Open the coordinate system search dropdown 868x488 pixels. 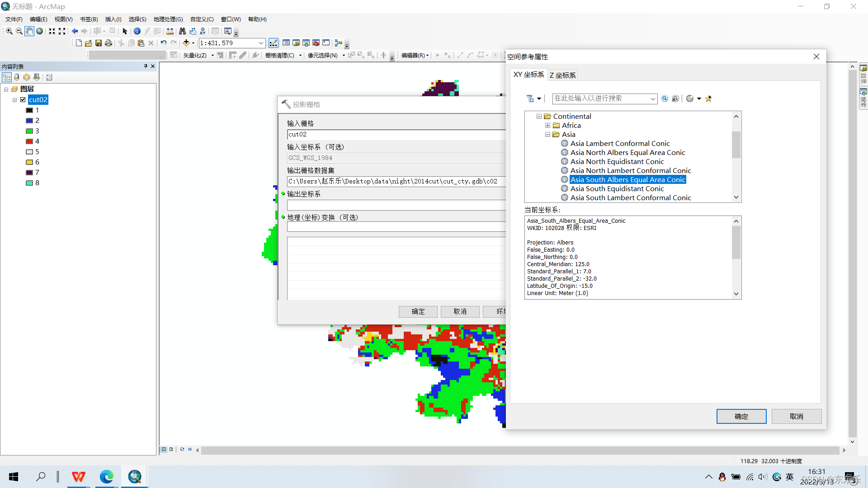[x=653, y=99]
